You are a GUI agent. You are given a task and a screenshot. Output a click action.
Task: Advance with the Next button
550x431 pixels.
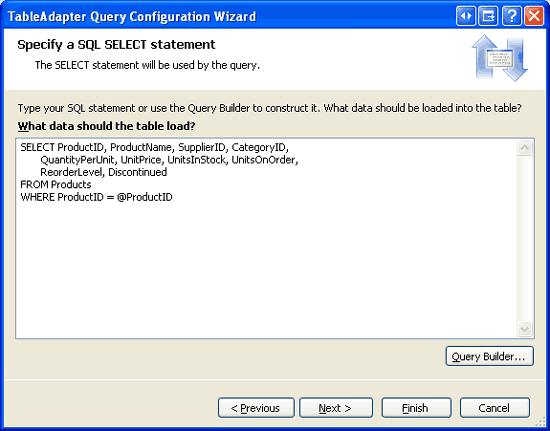[x=336, y=408]
